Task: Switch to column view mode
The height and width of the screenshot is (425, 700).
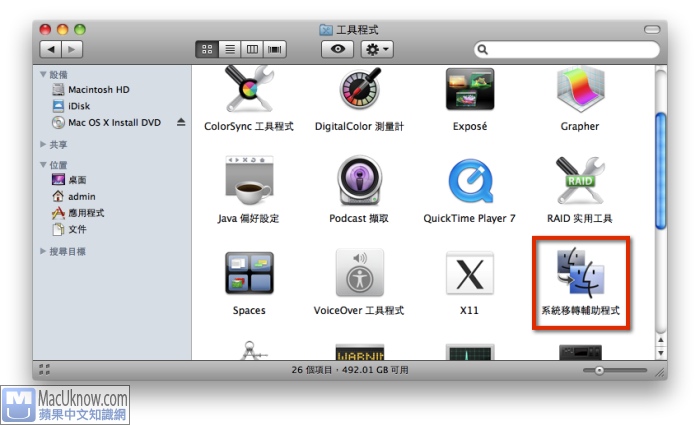Action: (x=252, y=49)
